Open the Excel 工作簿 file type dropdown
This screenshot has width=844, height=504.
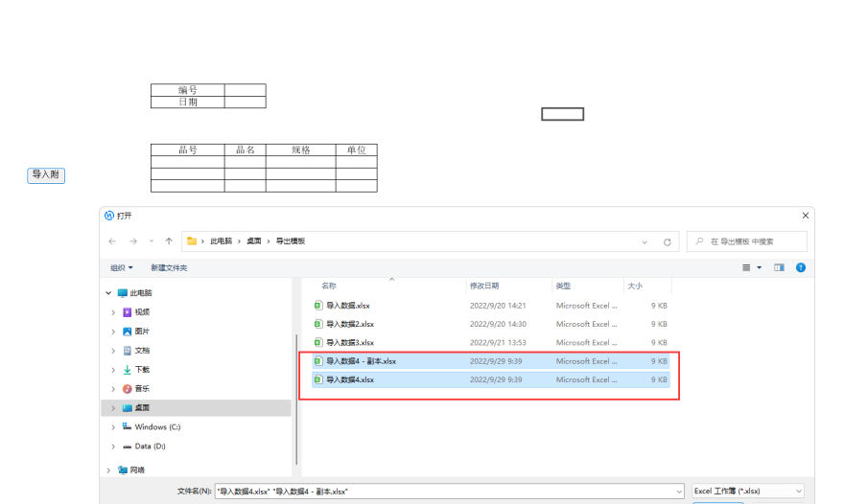tap(747, 491)
